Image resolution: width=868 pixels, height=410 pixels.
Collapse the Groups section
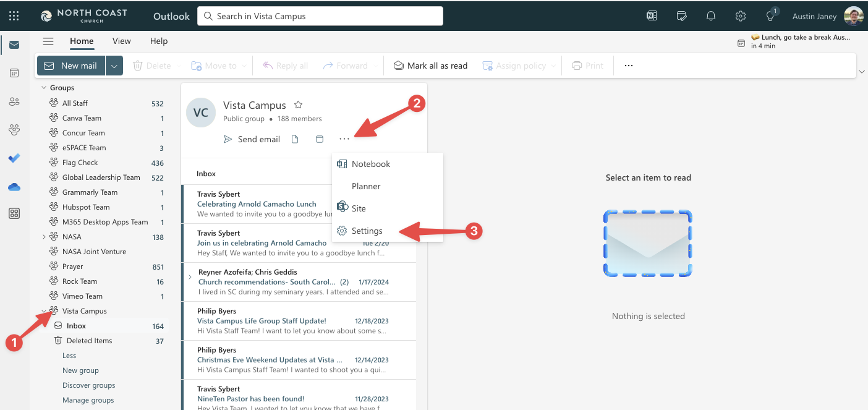pyautogui.click(x=44, y=88)
